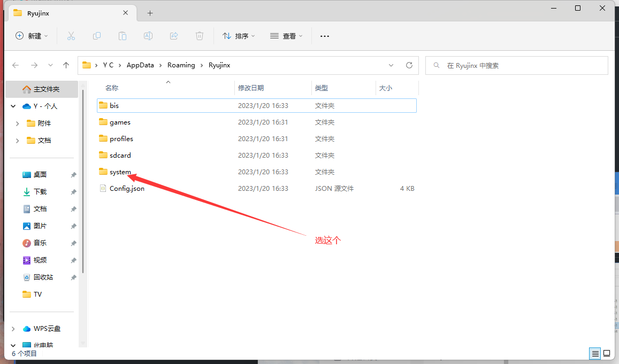Go forward with the right arrow
The height and width of the screenshot is (364, 619).
[34, 65]
